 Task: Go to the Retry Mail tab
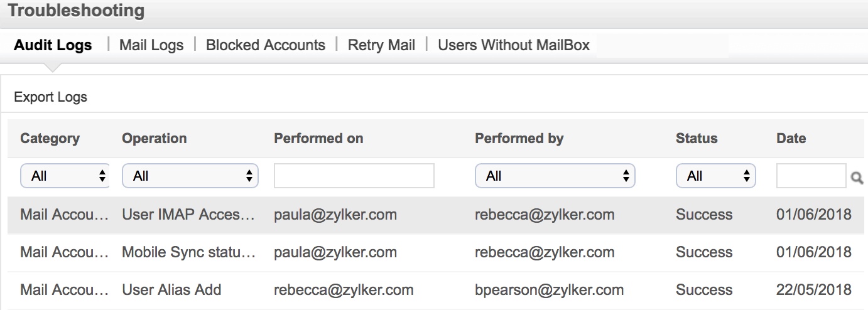(382, 45)
